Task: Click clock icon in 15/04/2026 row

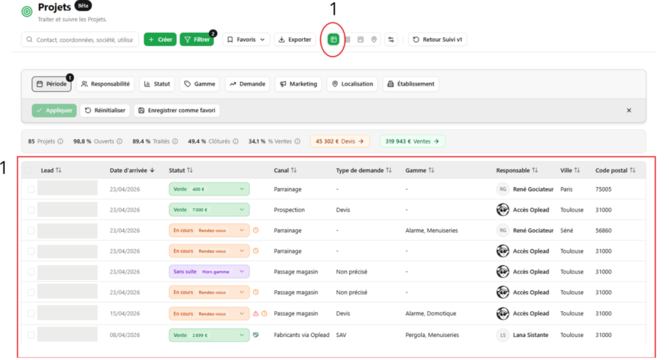Action: [264, 314]
